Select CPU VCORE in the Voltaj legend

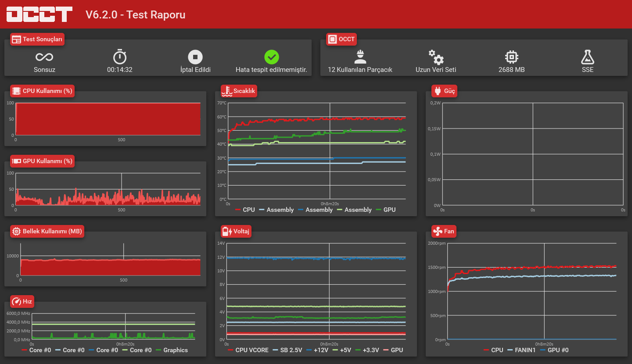pyautogui.click(x=248, y=350)
